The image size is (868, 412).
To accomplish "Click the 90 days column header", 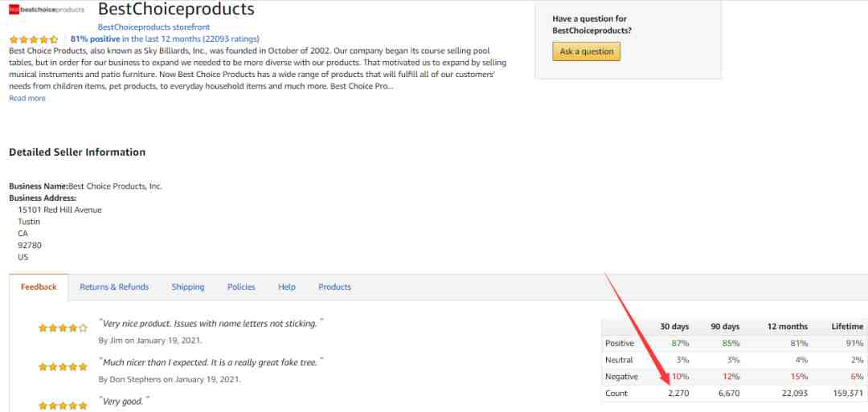I will (725, 327).
